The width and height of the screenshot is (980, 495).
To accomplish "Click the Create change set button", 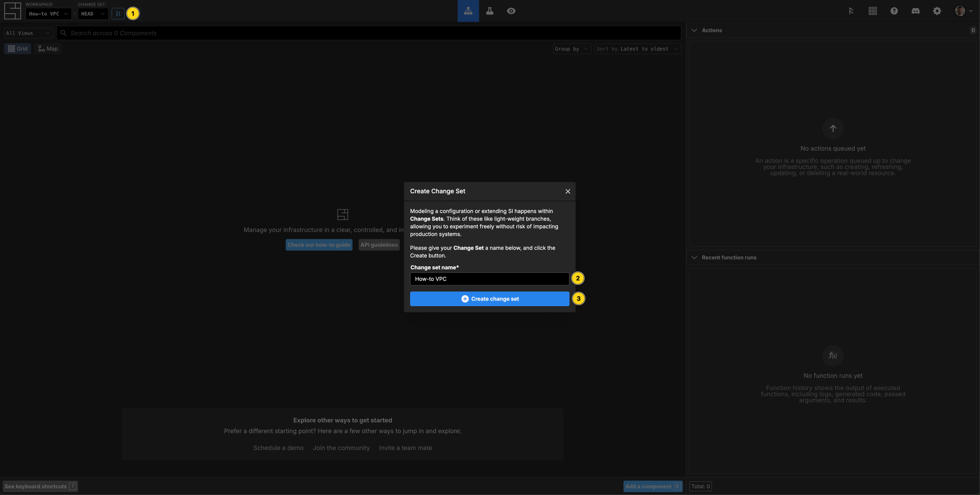I will 489,299.
